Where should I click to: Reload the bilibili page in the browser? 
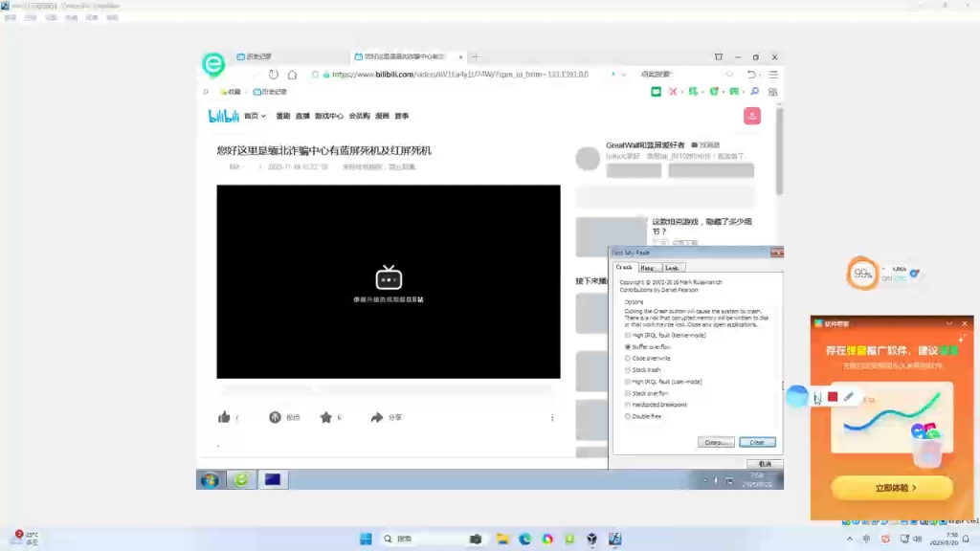coord(273,75)
